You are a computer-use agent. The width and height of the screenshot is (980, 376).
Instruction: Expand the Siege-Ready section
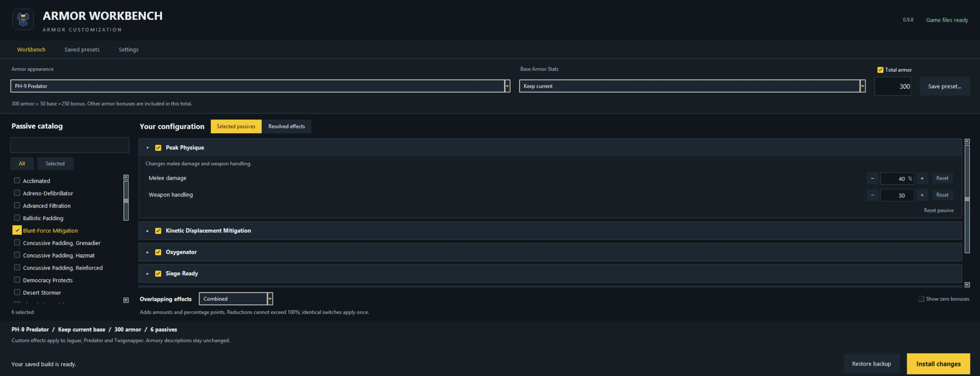(x=148, y=274)
